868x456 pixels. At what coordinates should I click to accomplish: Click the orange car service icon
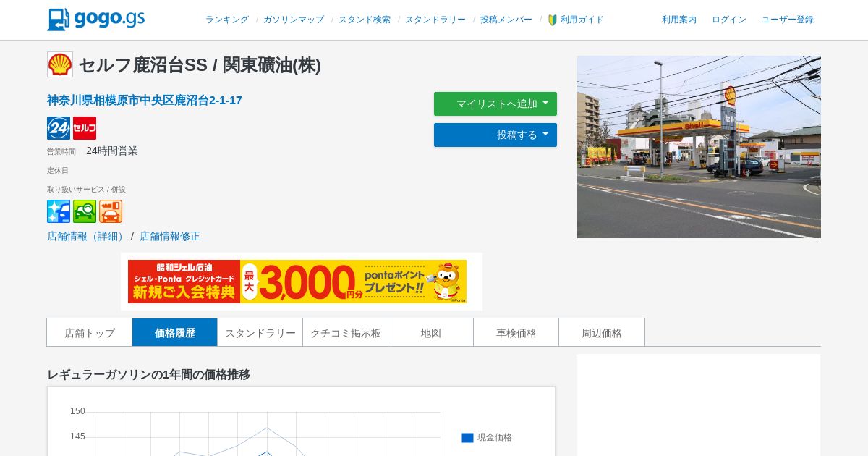tap(111, 211)
